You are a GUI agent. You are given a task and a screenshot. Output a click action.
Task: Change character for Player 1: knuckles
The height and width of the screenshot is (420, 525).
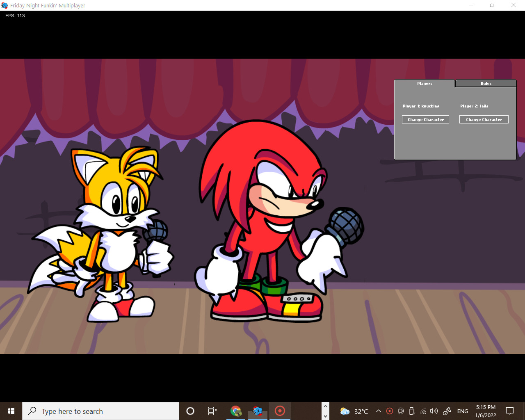coord(425,119)
